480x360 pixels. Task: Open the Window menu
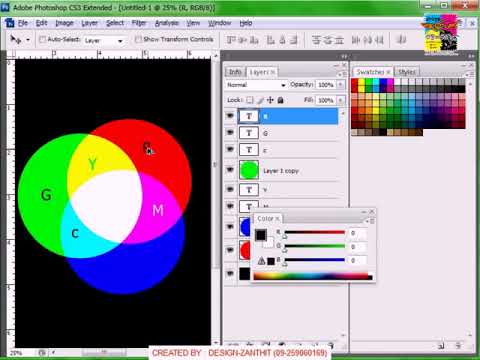(x=220, y=23)
